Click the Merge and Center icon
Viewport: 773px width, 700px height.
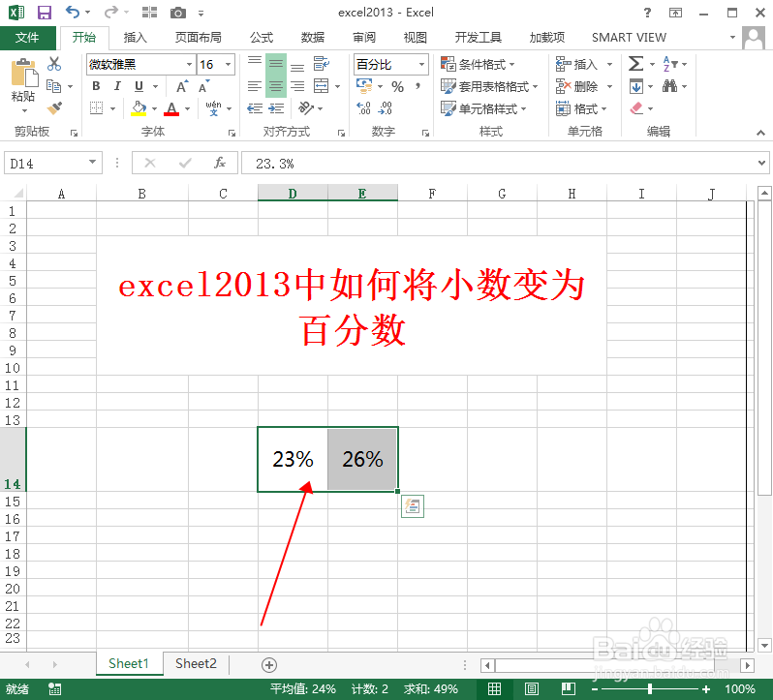[x=321, y=86]
